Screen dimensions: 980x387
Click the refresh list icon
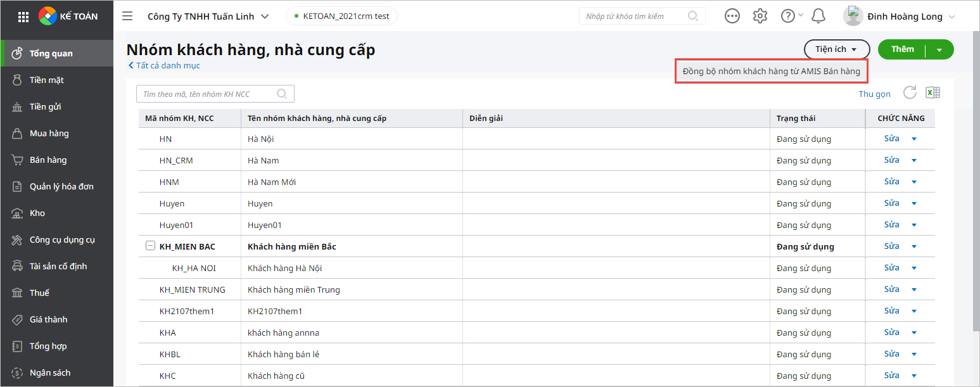point(910,93)
